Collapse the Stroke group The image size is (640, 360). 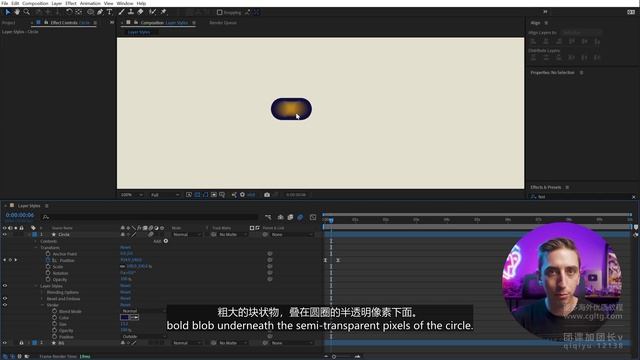click(x=42, y=305)
